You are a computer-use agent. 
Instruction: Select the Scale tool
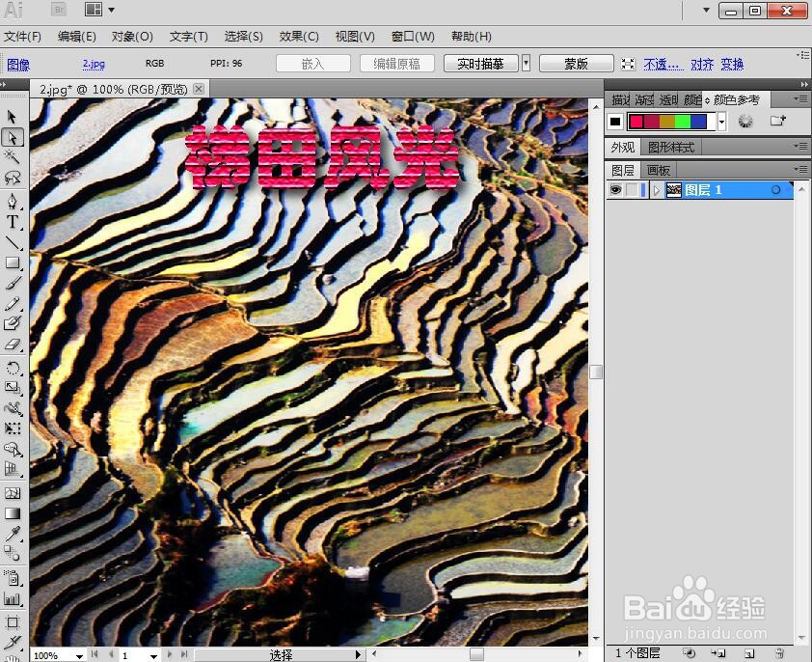tap(13, 388)
